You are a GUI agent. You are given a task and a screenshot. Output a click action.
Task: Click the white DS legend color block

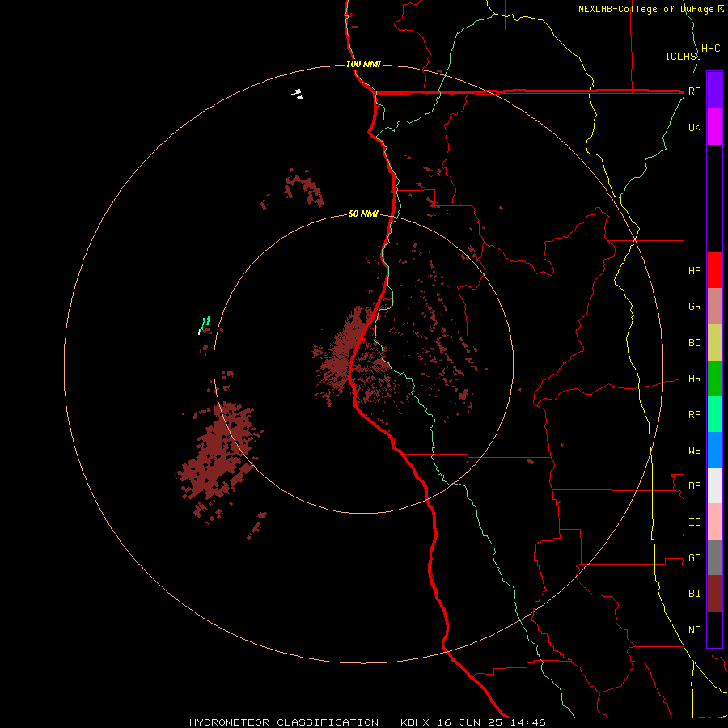(714, 485)
